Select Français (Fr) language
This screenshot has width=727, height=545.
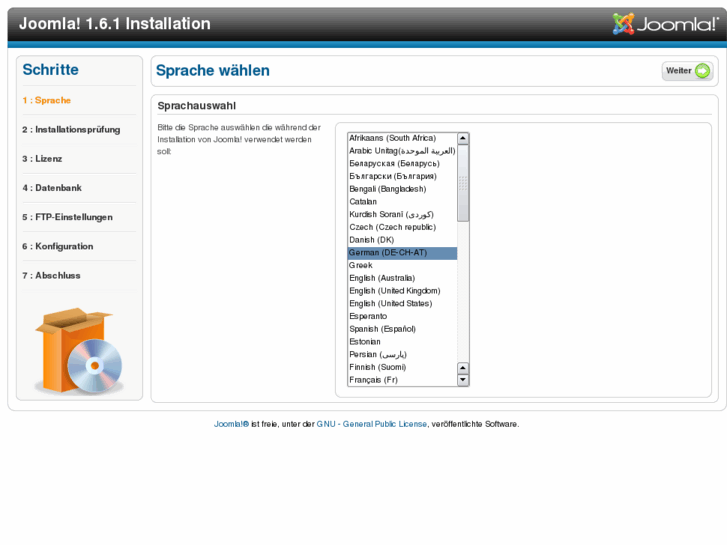402,380
